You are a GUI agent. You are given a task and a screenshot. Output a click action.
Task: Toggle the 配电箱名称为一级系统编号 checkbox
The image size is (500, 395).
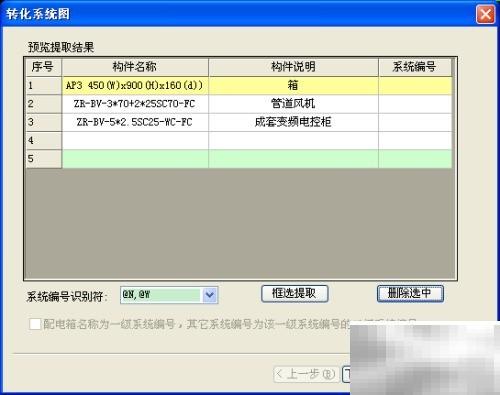pos(35,324)
